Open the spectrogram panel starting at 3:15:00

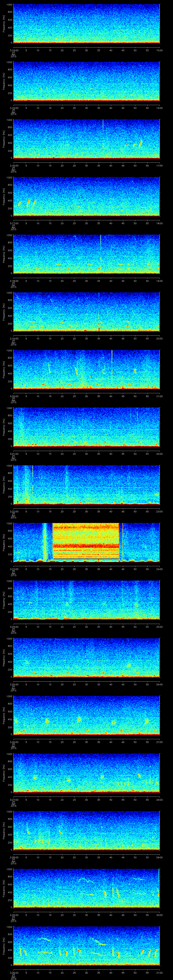point(86,82)
